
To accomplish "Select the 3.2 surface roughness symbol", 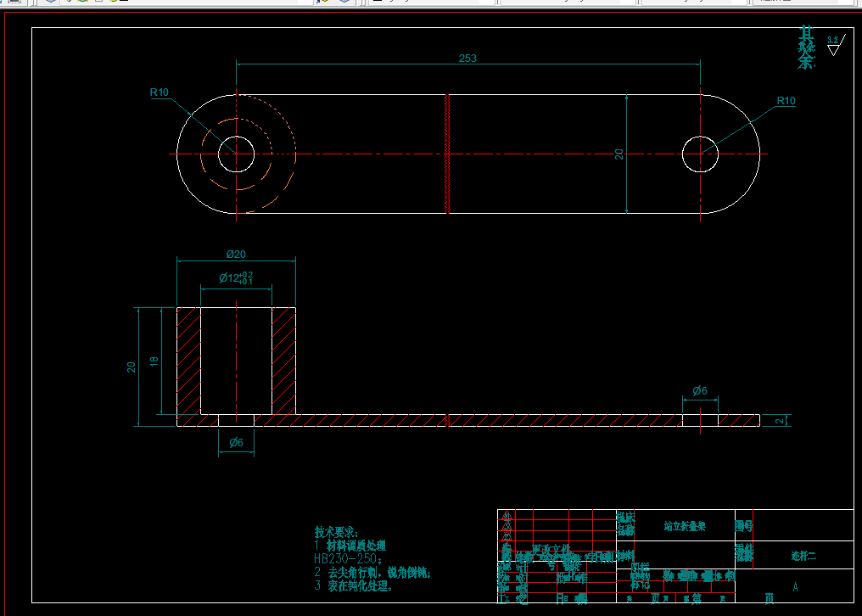I will (837, 45).
